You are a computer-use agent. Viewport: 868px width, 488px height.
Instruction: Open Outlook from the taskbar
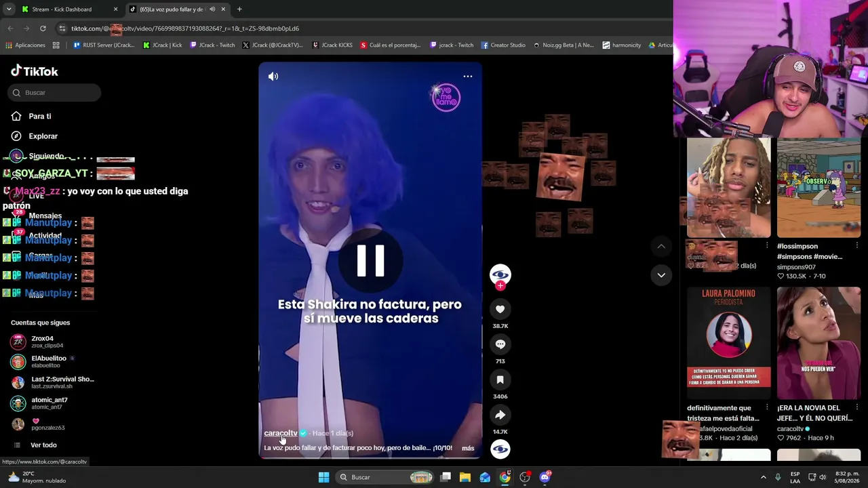[485, 477]
